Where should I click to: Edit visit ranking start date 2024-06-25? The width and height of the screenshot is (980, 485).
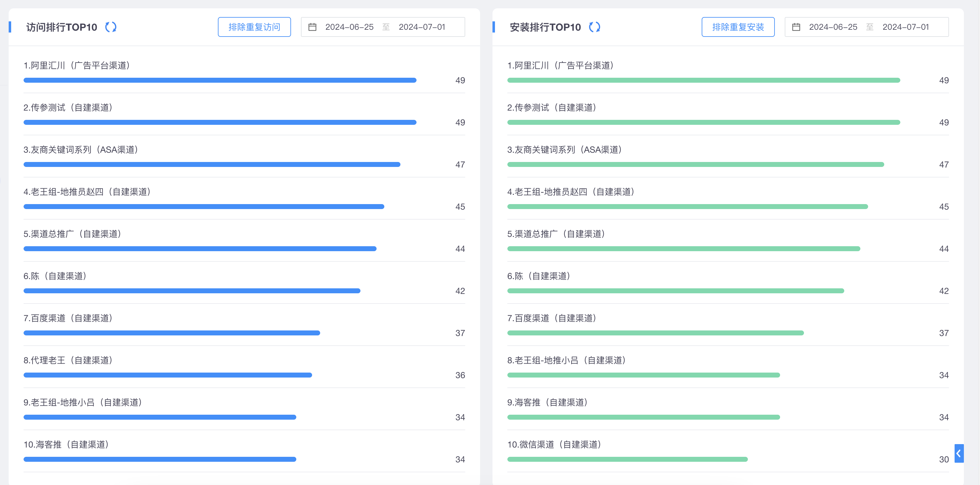349,27
